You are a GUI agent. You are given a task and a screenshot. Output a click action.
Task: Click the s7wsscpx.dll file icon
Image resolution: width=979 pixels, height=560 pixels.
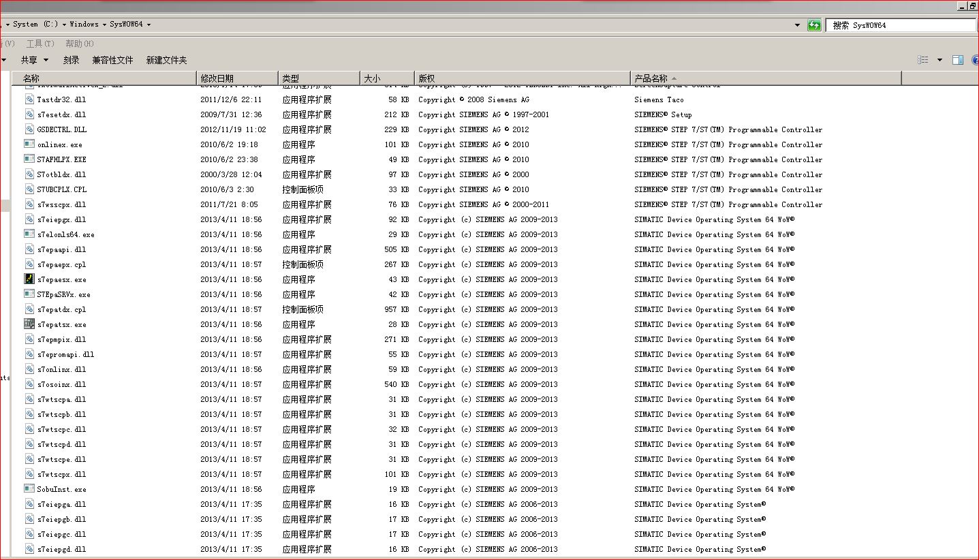pos(29,204)
